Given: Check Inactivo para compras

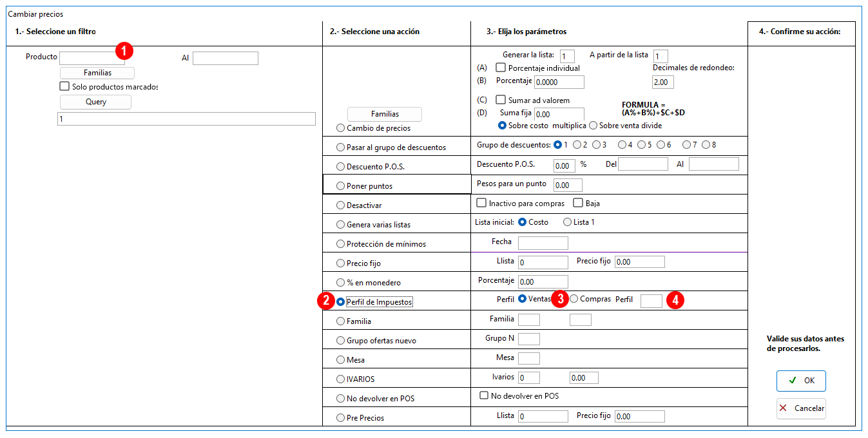Looking at the screenshot, I should (x=481, y=203).
